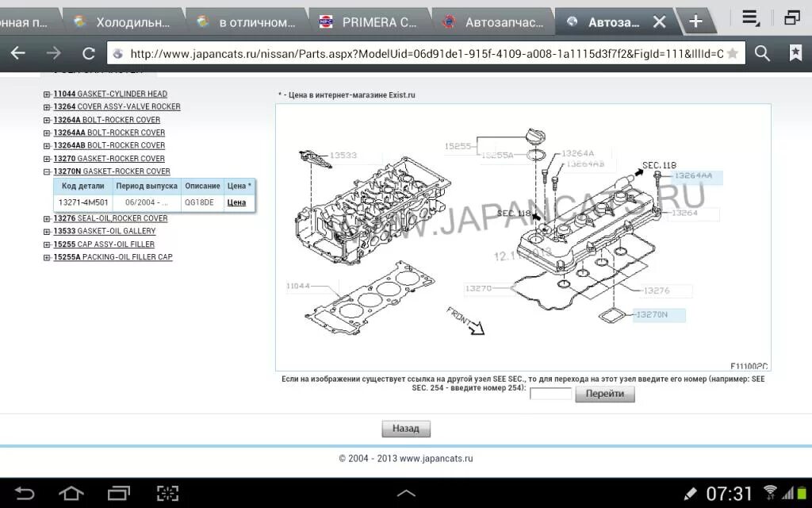Focus the browser URL address field
The width and height of the screenshot is (812, 508).
point(426,53)
